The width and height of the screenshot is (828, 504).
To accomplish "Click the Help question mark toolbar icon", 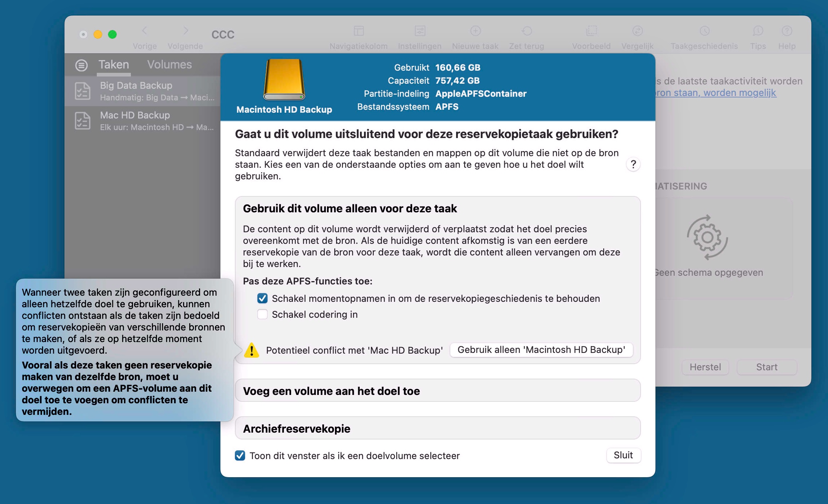I will coord(787,31).
